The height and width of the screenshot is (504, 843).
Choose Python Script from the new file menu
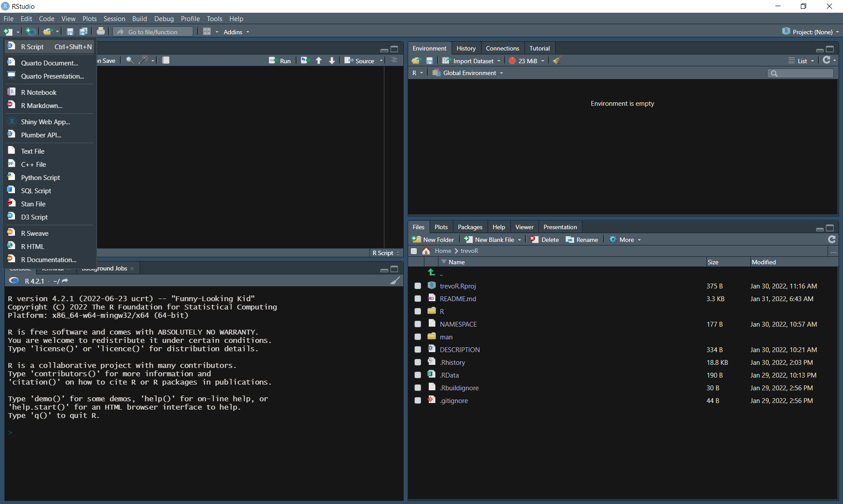click(x=40, y=177)
